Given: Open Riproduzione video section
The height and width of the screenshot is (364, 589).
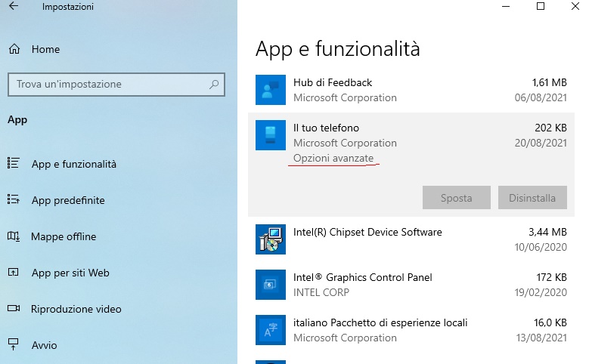Looking at the screenshot, I should click(x=76, y=309).
